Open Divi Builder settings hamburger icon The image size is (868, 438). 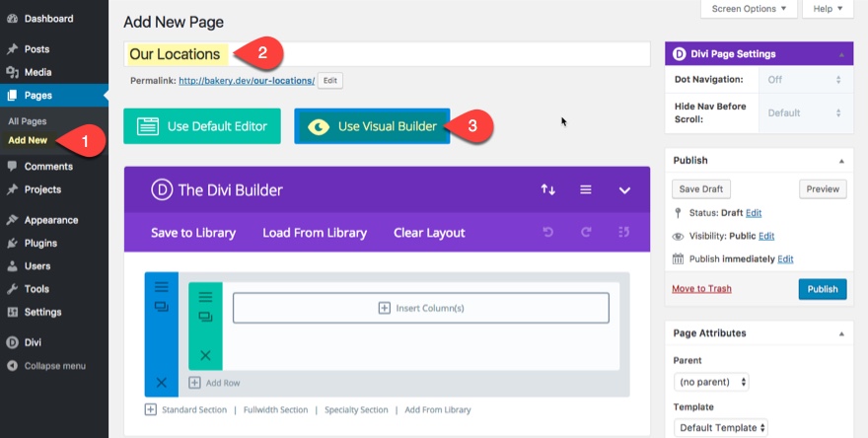586,190
